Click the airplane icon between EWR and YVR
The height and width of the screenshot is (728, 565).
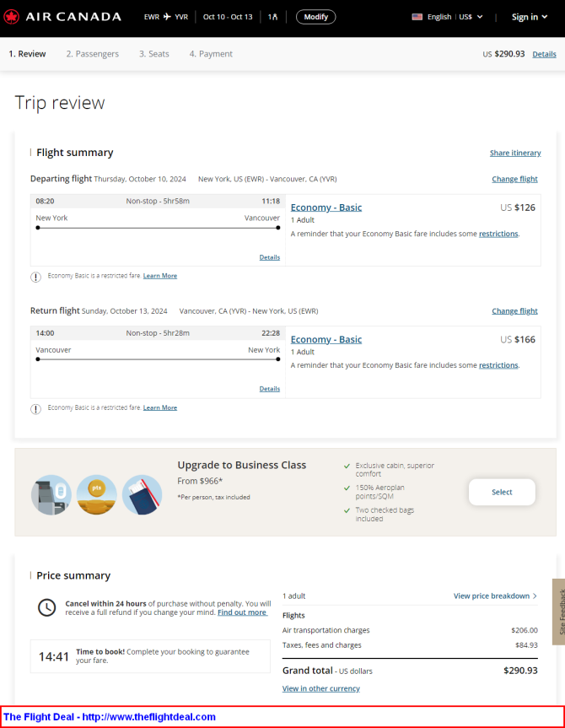pos(167,17)
